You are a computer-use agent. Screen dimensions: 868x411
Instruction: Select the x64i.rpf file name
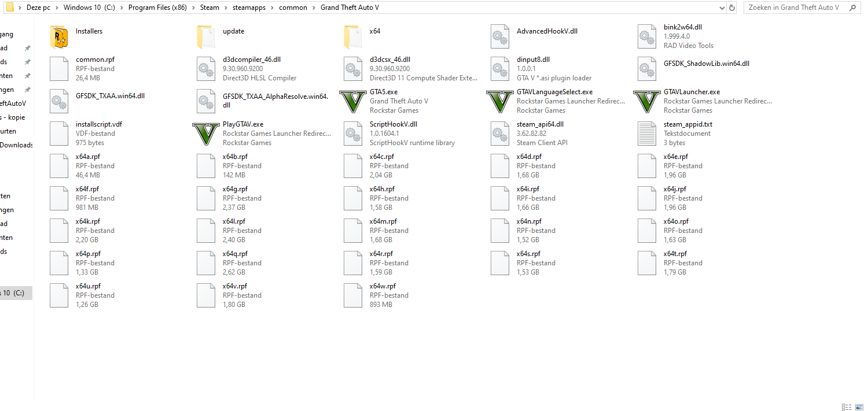(528, 189)
